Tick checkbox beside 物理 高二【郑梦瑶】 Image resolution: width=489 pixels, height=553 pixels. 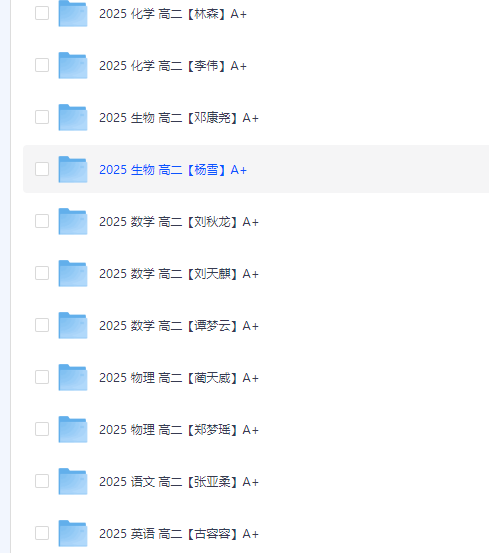(42, 429)
